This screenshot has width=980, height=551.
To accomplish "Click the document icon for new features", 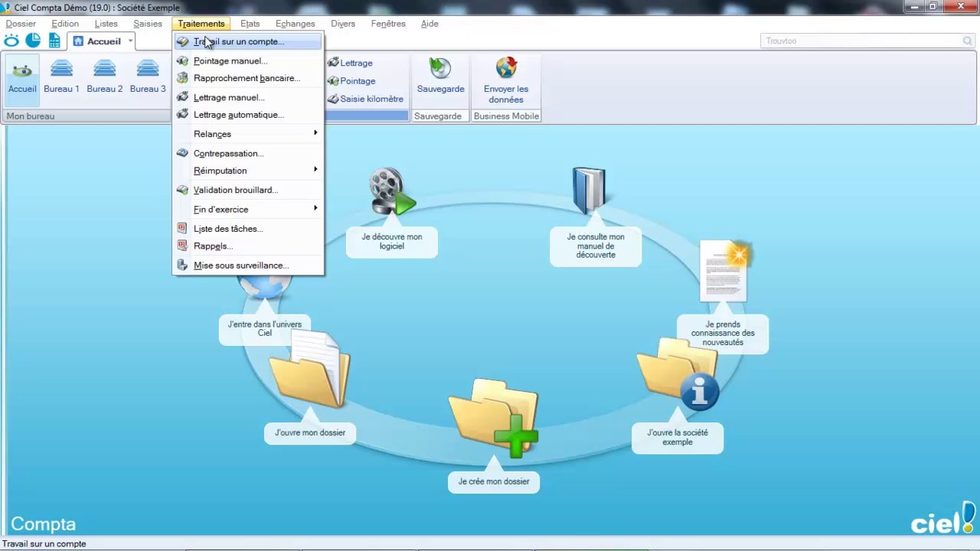I will tap(724, 271).
